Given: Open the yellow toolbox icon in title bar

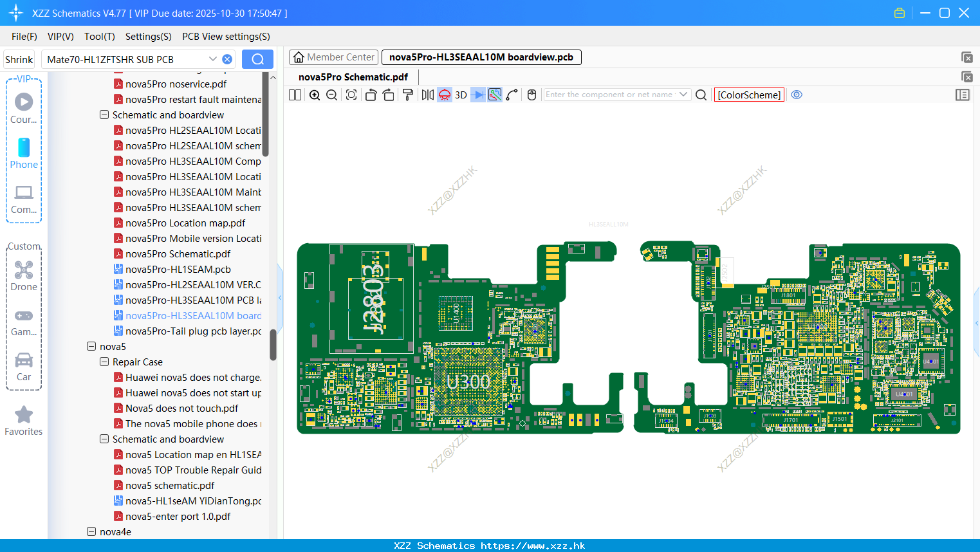Looking at the screenshot, I should [x=900, y=13].
